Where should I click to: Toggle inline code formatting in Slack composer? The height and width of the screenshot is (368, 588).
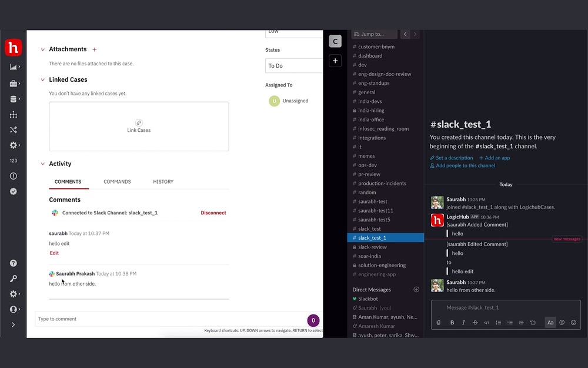coord(487,323)
